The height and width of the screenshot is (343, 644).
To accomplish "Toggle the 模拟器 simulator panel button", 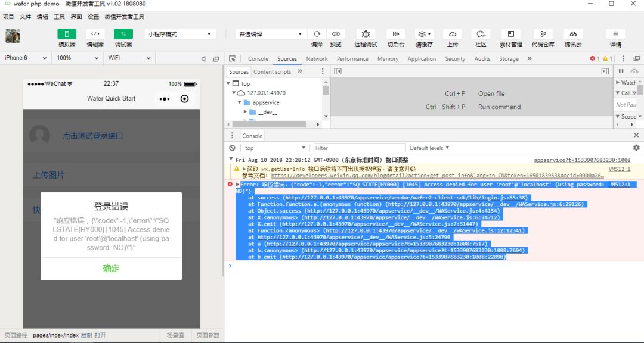I will tap(67, 34).
